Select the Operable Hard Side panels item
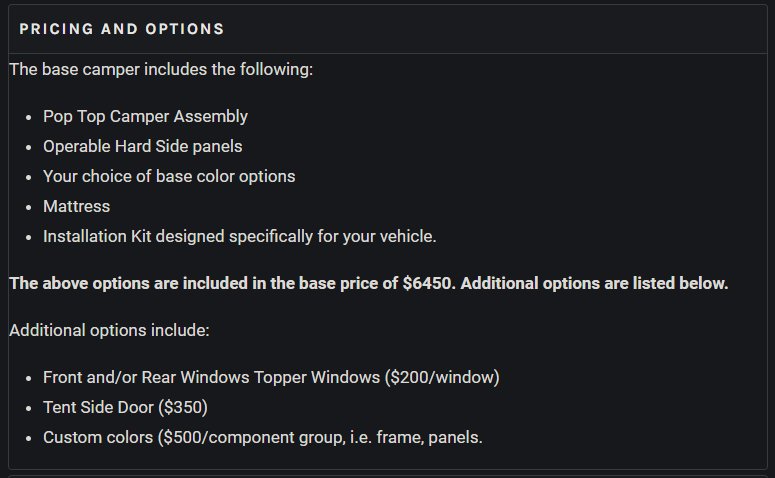The width and height of the screenshot is (775, 478). pos(143,146)
